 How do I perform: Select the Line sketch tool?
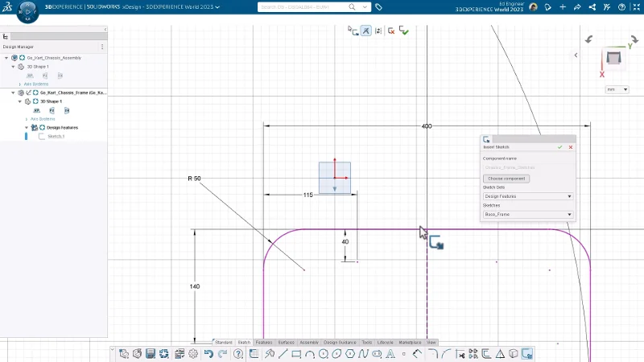[x=283, y=353]
